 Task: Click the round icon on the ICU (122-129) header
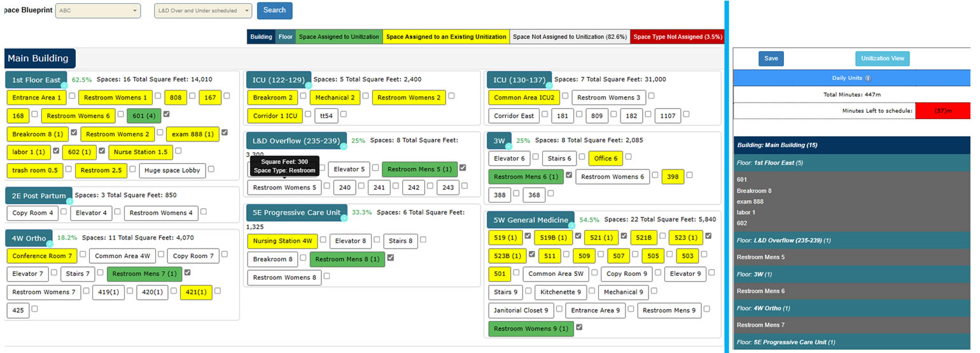pyautogui.click(x=308, y=85)
